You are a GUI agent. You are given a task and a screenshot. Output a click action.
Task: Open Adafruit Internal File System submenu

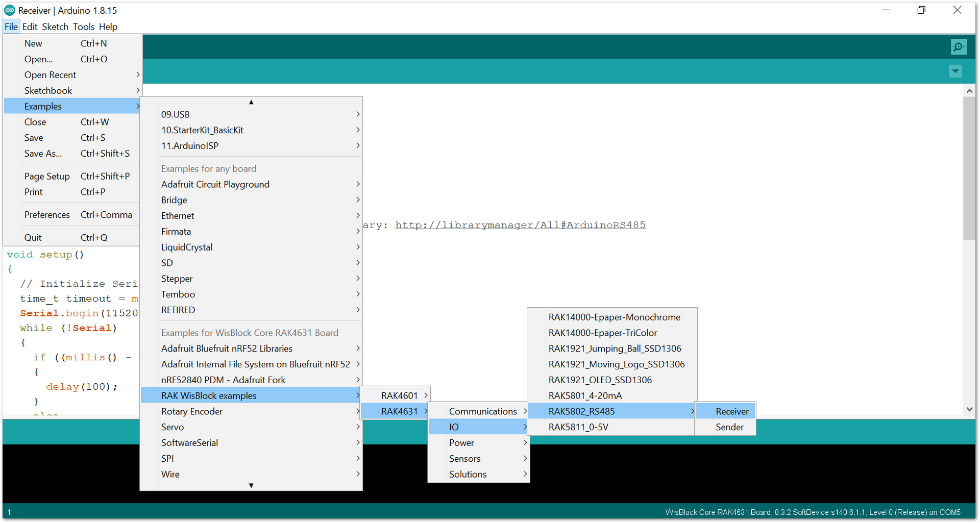pos(251,364)
